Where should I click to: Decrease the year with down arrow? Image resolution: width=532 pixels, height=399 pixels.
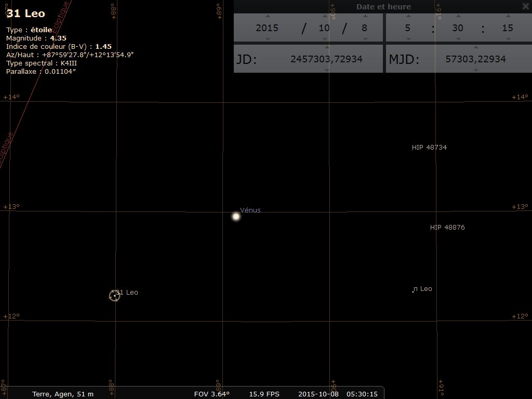(267, 39)
